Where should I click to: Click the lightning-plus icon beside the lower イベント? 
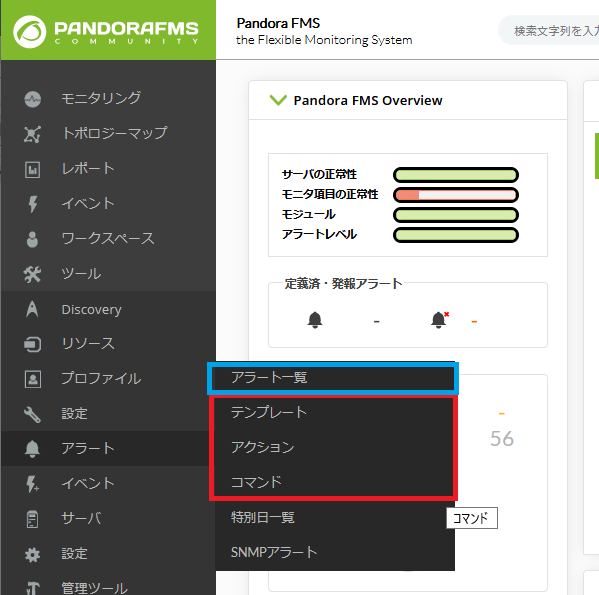(32, 484)
